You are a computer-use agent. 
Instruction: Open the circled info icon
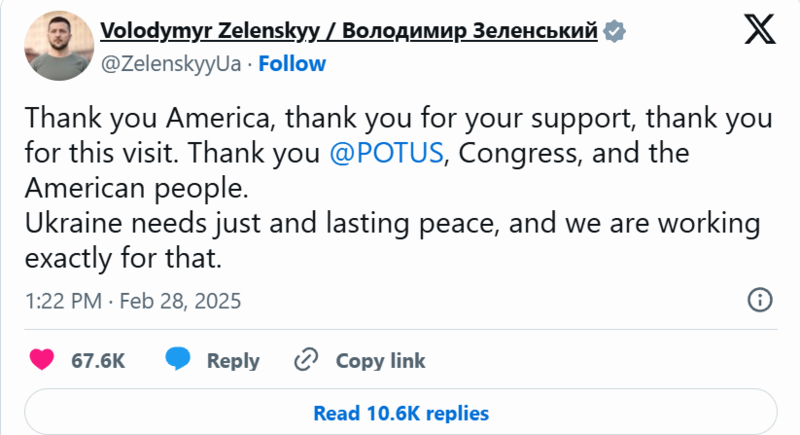pos(760,300)
